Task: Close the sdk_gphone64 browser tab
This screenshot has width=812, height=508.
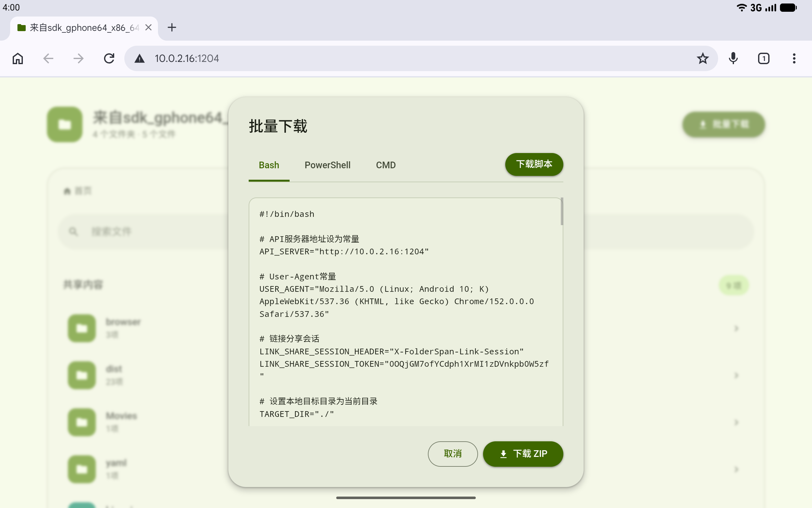Action: (148, 28)
